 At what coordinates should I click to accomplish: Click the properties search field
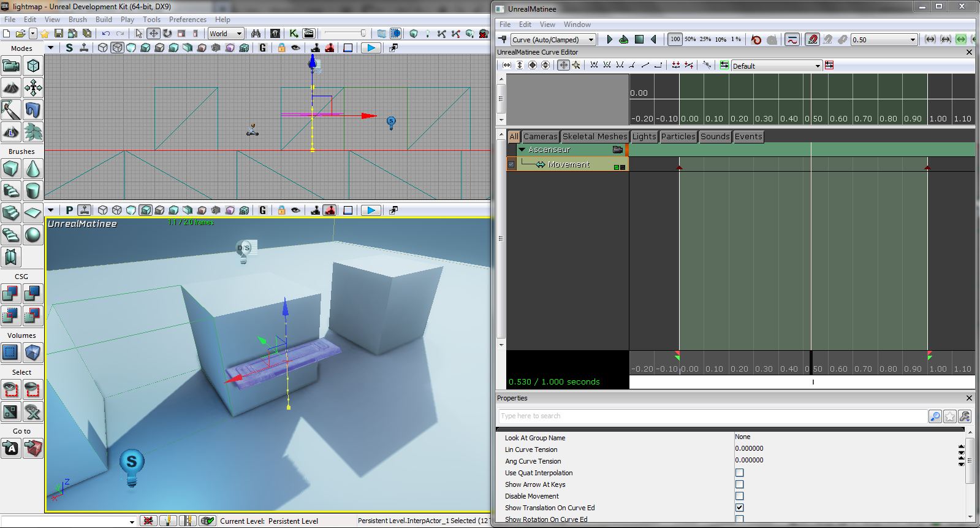[712, 416]
